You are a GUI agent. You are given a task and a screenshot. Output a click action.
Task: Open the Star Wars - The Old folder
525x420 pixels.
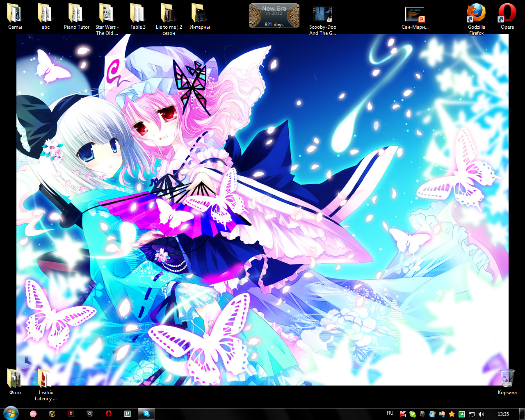[x=107, y=19]
